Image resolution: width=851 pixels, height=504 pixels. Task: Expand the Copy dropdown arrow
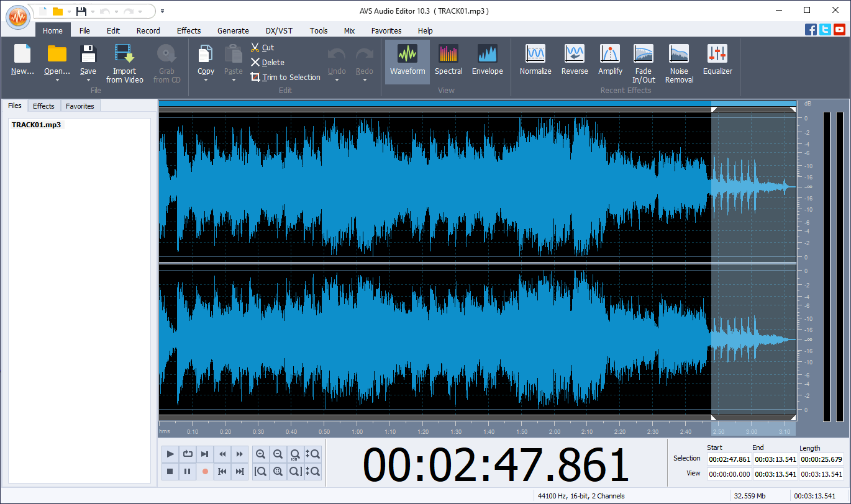[206, 80]
